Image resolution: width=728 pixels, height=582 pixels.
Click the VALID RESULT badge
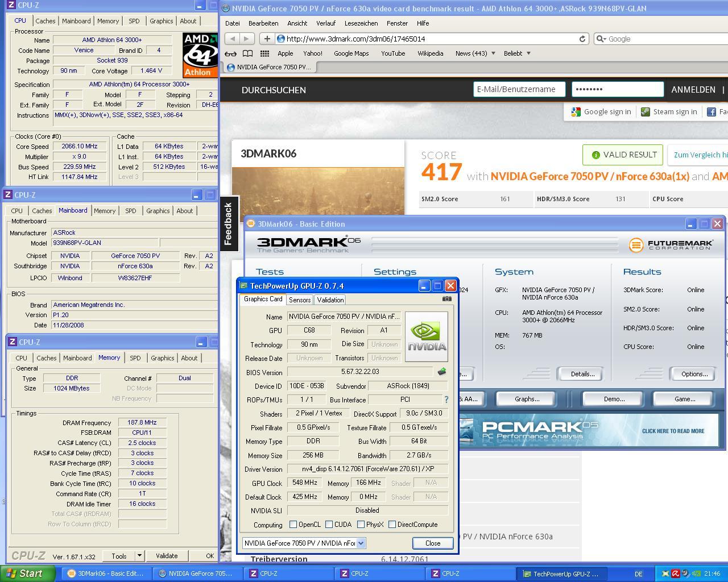point(623,155)
